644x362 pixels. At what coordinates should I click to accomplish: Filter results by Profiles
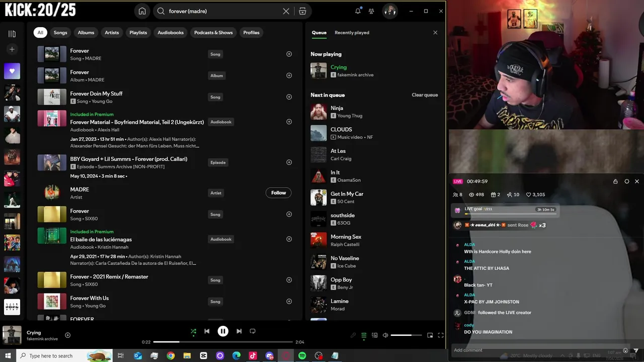click(252, 33)
